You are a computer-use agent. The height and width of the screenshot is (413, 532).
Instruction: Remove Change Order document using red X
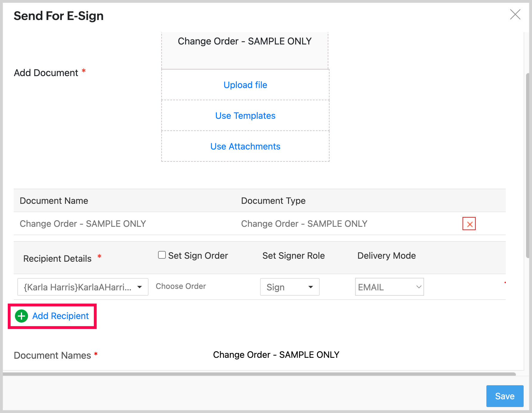pos(469,224)
